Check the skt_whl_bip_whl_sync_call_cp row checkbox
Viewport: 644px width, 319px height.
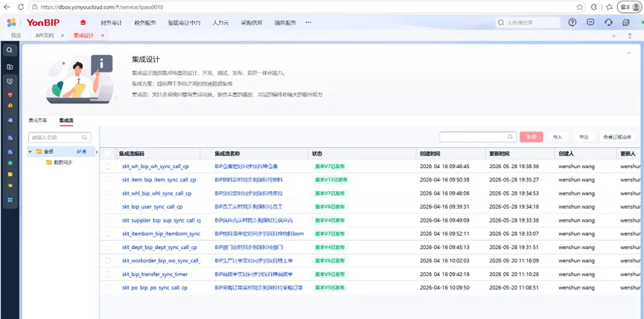coord(108,193)
